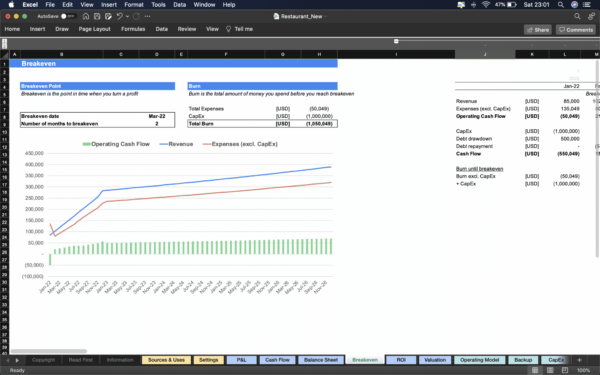Select all cells with the corner button

(5, 54)
